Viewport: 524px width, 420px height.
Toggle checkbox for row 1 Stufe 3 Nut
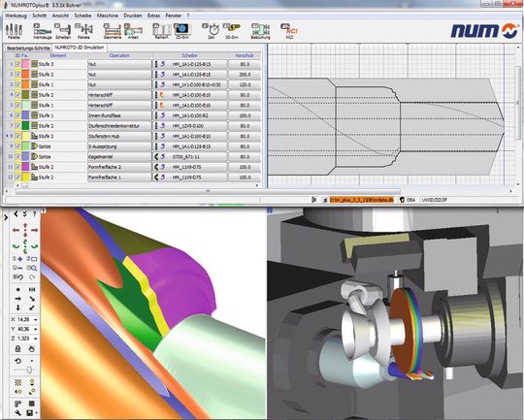tap(18, 64)
